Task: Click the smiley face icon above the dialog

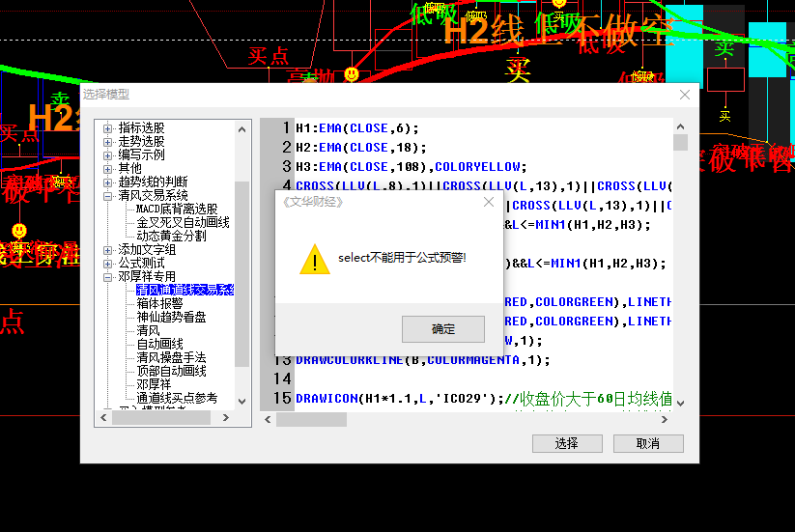Action: coord(352,73)
